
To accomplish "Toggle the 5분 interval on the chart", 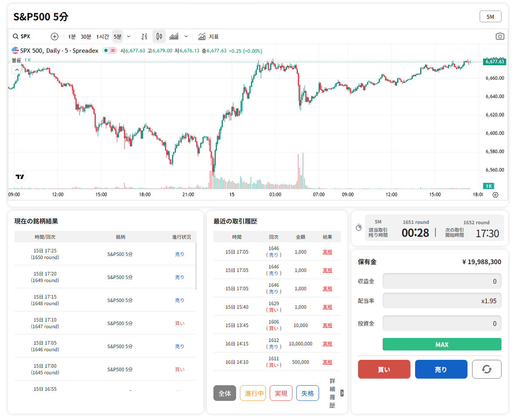I will [x=118, y=37].
